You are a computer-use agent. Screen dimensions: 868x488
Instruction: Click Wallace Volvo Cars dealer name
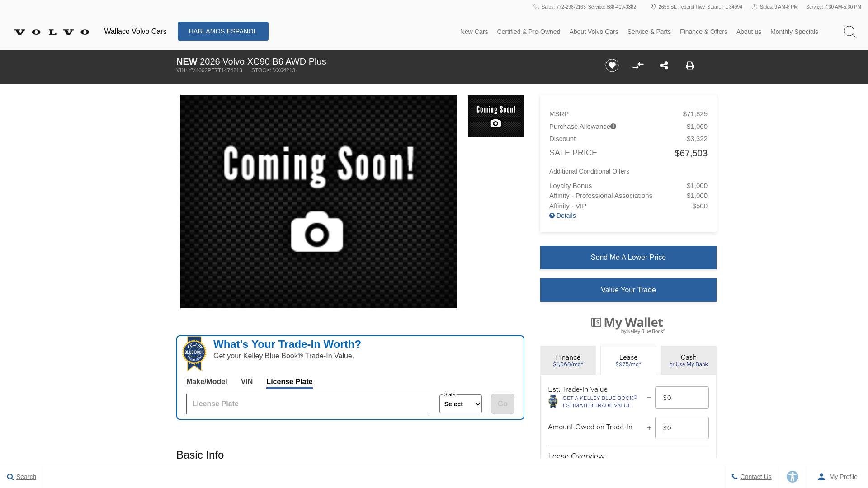point(135,32)
